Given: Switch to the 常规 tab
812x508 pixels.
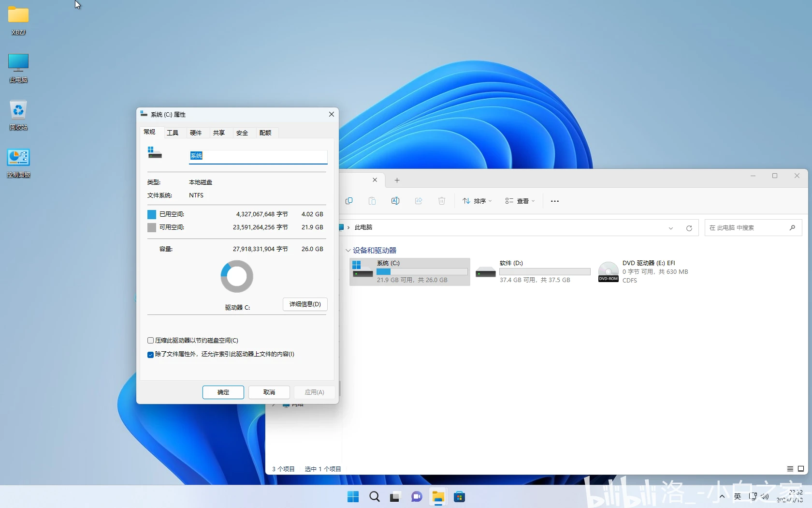Looking at the screenshot, I should click(149, 132).
